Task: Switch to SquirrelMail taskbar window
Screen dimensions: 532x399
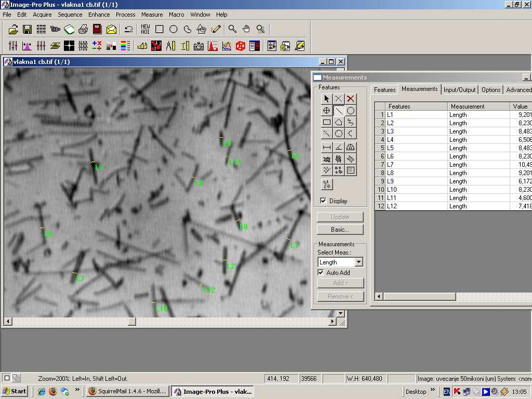Action: pyautogui.click(x=128, y=391)
